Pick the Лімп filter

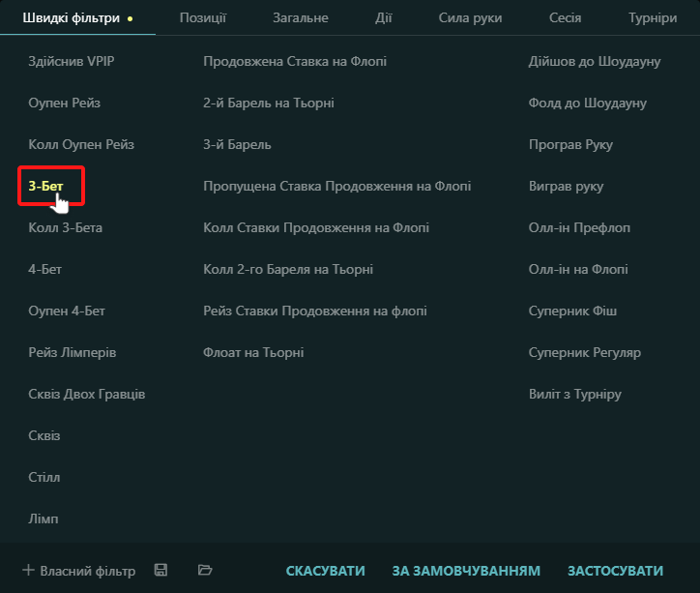tap(44, 518)
